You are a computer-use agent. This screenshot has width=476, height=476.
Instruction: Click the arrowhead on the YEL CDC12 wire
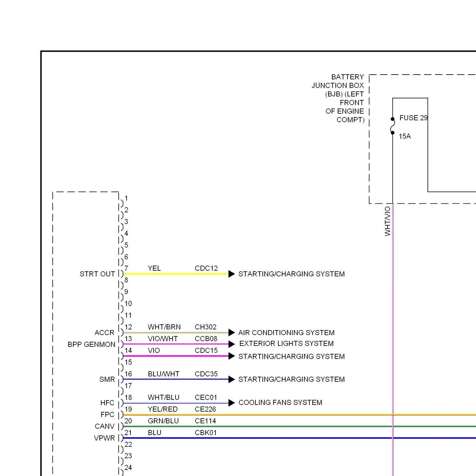click(x=232, y=274)
